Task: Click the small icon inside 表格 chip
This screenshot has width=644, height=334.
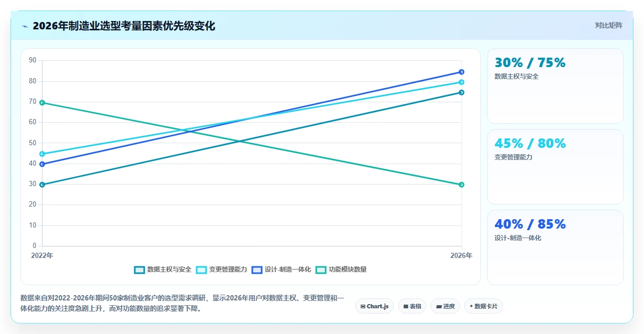Action: click(406, 306)
